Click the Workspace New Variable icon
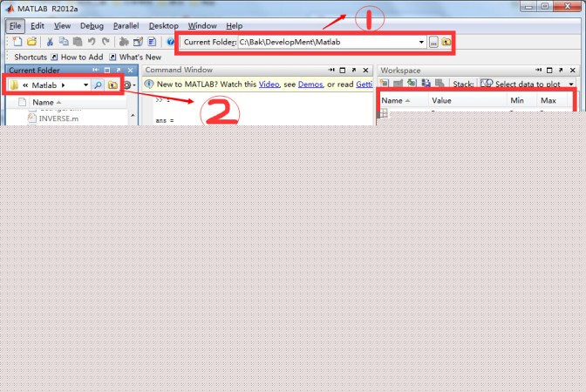This screenshot has width=586, height=392. coord(385,83)
